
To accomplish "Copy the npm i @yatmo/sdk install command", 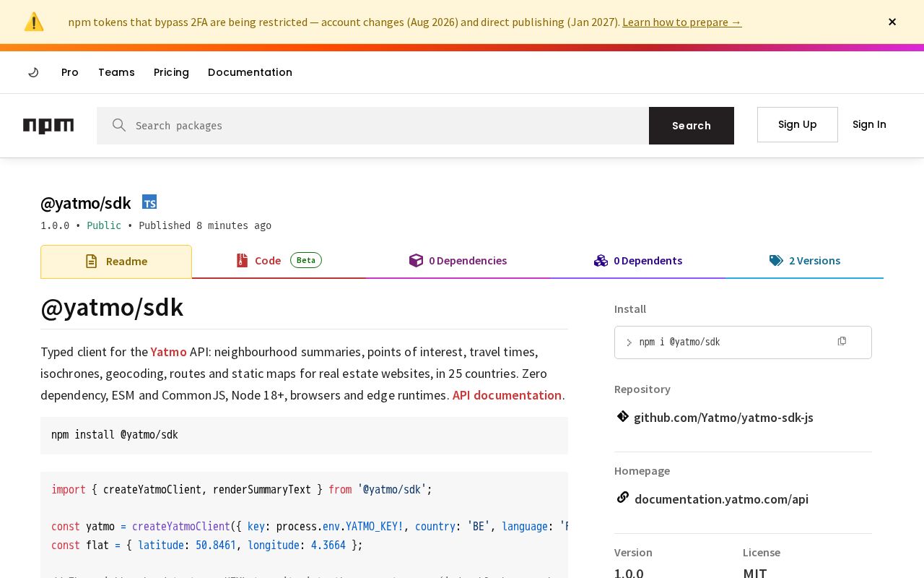I will click(842, 341).
